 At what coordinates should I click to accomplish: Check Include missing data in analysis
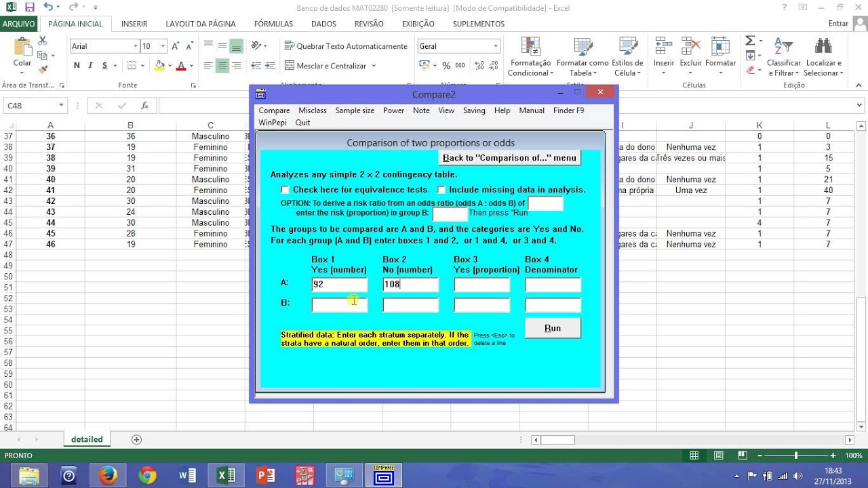click(441, 190)
